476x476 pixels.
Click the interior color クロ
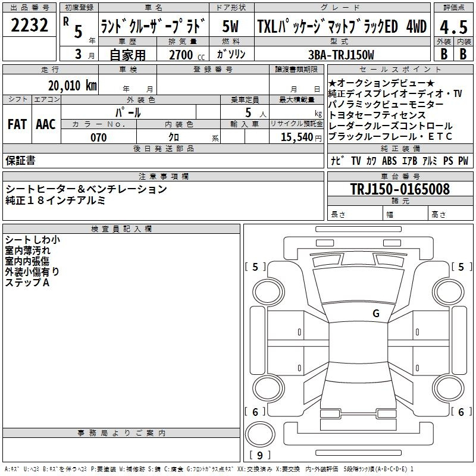[174, 137]
